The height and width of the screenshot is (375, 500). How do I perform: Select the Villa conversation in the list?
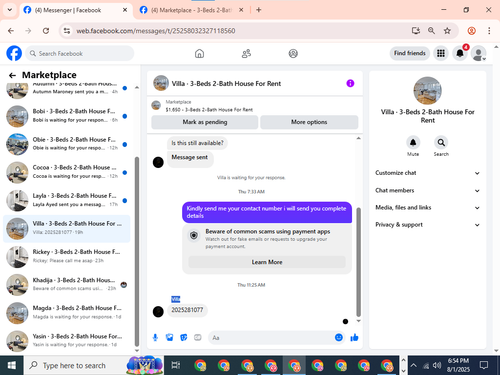67,229
